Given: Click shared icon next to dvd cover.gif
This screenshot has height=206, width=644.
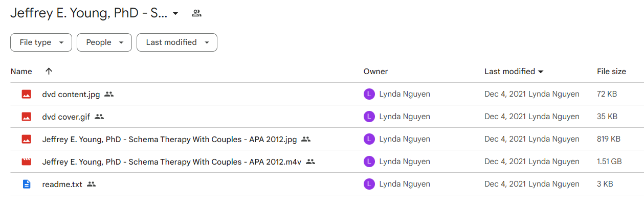Looking at the screenshot, I should (99, 117).
